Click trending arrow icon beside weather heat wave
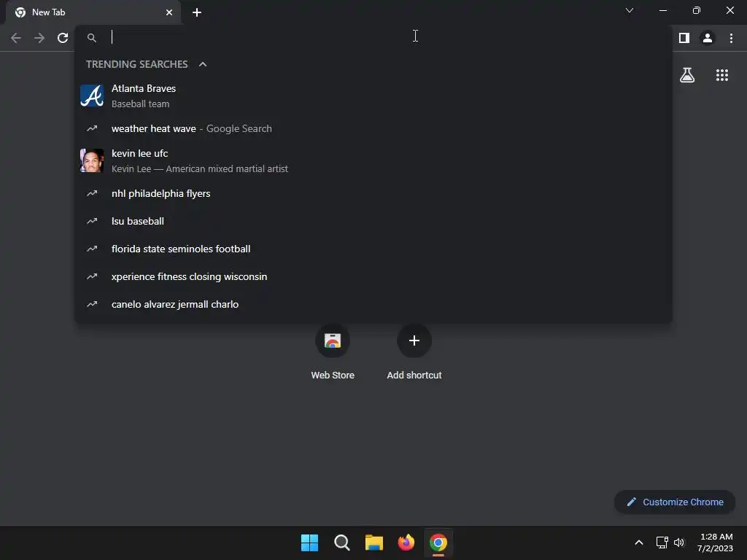 (92, 128)
